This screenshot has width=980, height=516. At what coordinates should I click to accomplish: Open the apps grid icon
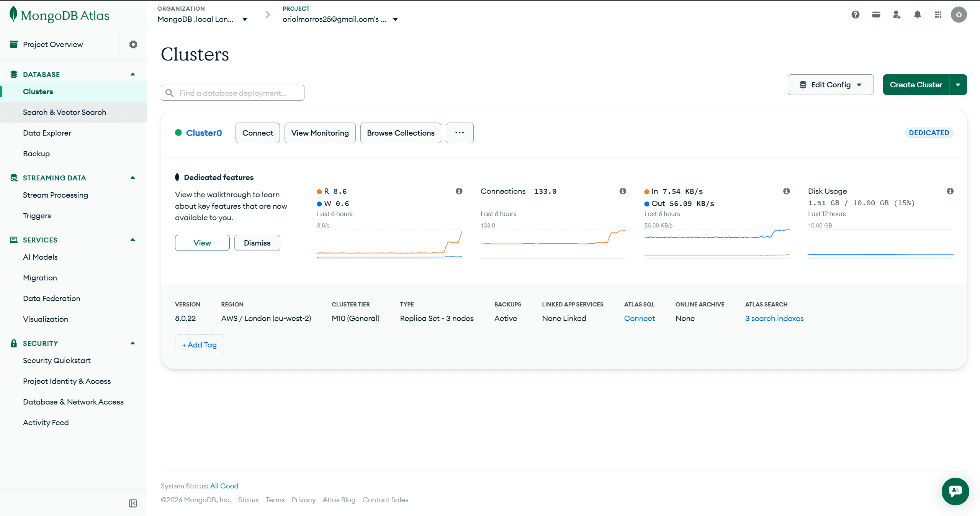click(x=938, y=15)
